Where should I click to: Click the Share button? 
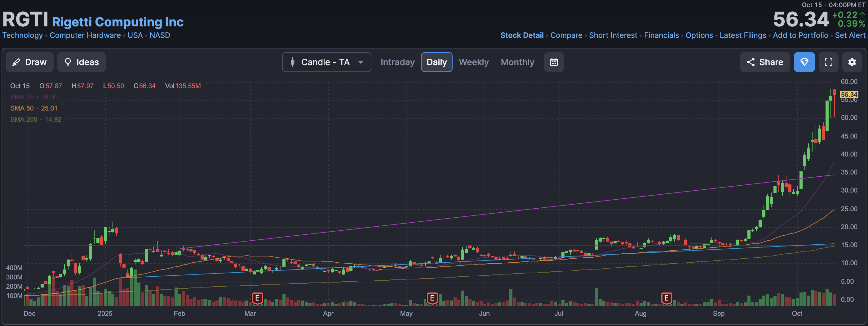point(765,62)
